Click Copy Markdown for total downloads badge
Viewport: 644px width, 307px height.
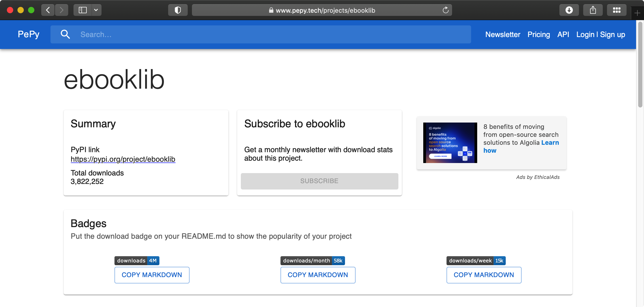coord(152,275)
